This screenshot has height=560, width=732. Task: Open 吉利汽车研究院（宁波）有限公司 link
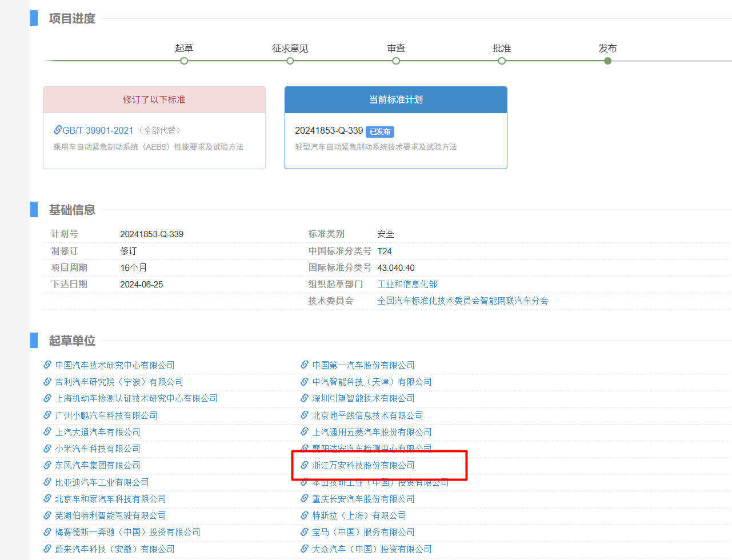pyautogui.click(x=119, y=382)
